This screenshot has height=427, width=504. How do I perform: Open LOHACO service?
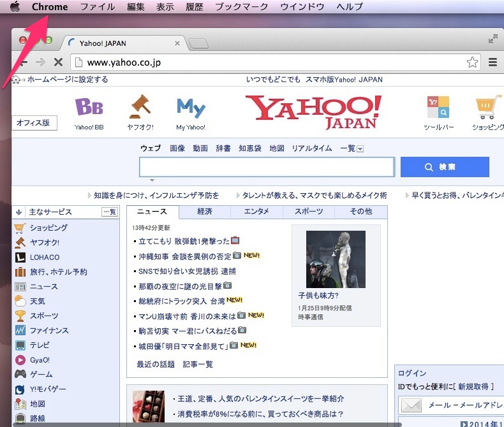pos(45,257)
